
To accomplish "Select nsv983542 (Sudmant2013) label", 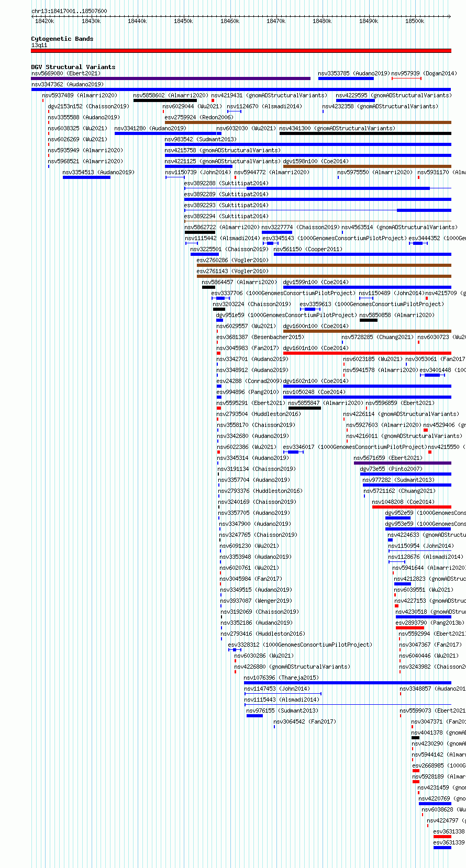I will point(201,139).
